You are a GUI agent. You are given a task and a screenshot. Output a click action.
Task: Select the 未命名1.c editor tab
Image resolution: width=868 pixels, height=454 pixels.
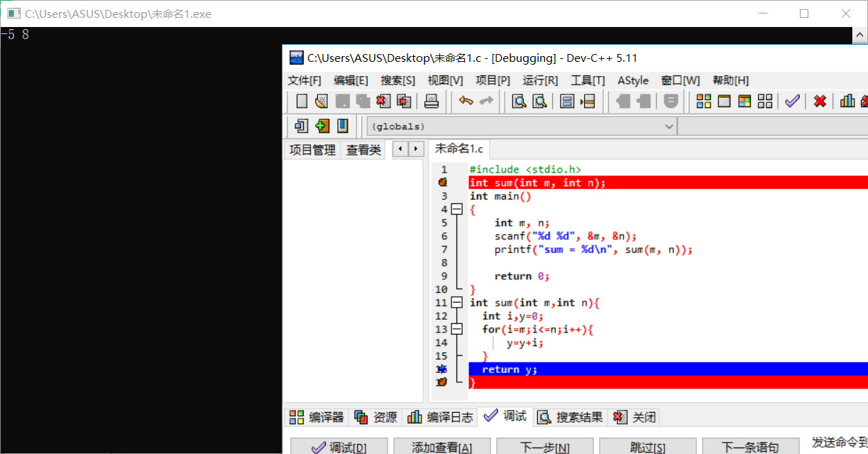458,148
